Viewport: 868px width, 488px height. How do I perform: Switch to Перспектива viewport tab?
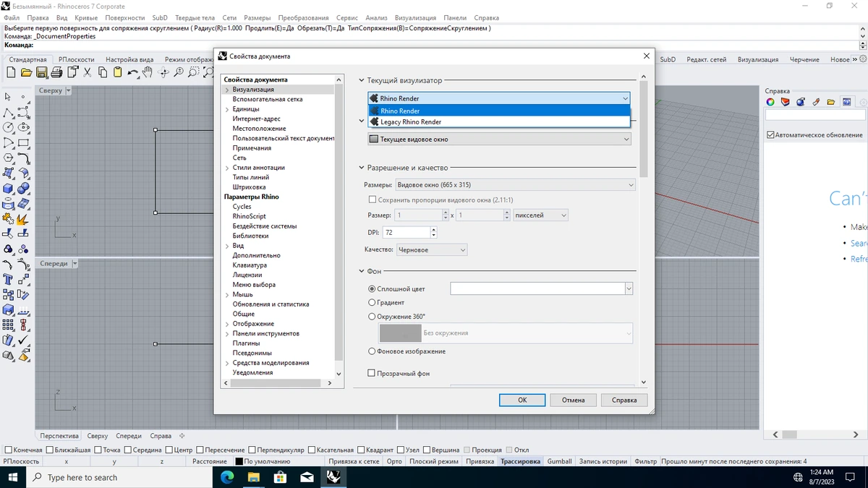pyautogui.click(x=59, y=436)
